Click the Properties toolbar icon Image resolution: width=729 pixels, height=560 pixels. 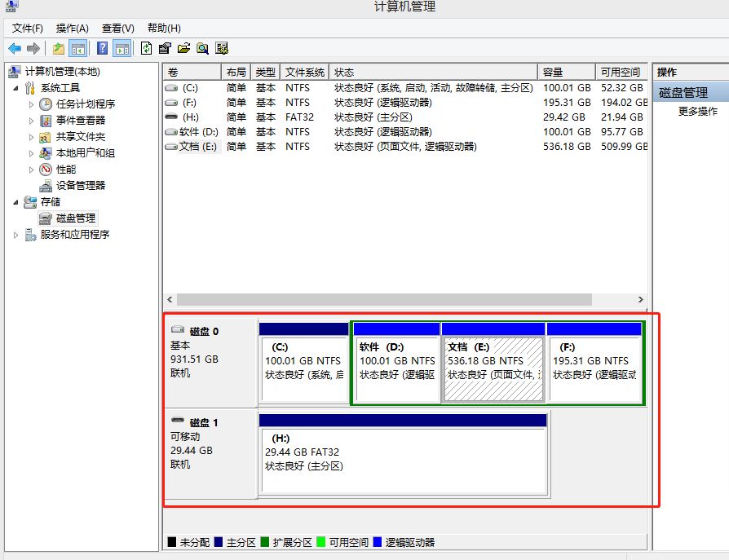[165, 48]
